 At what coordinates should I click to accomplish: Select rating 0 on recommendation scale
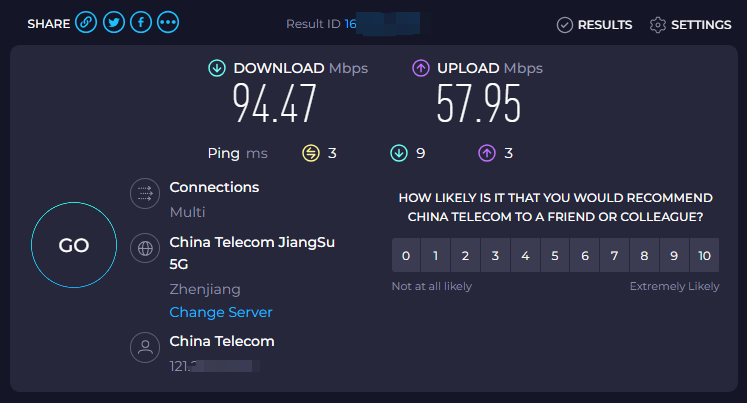click(x=405, y=256)
